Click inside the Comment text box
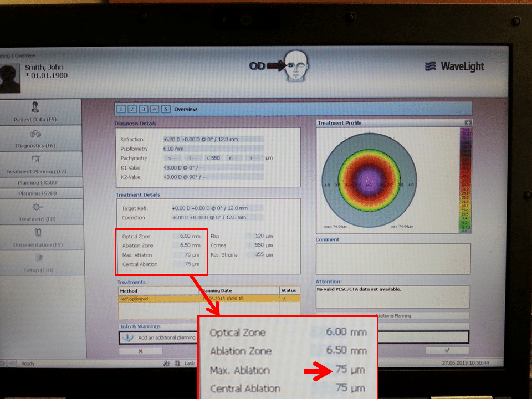The image size is (532, 399). coord(392,258)
